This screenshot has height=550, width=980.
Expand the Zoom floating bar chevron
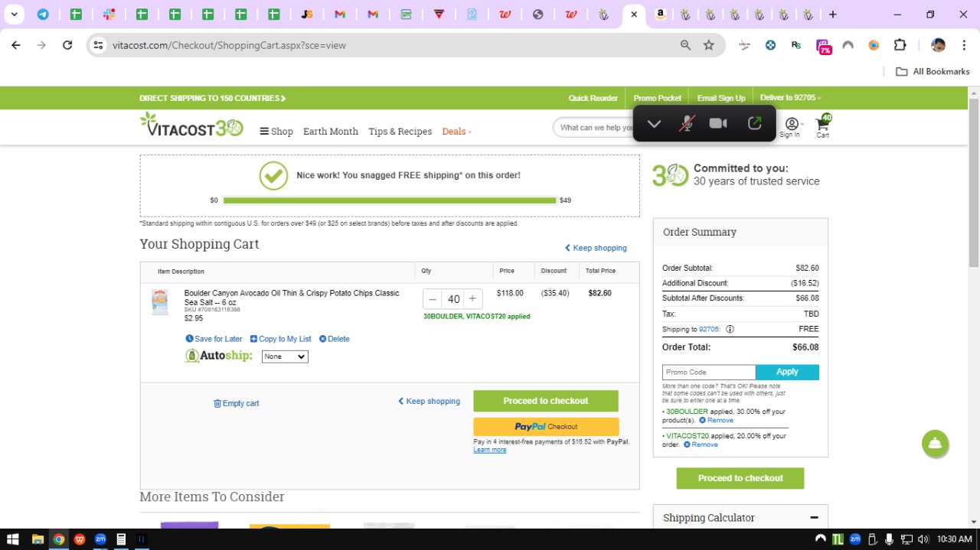[654, 124]
